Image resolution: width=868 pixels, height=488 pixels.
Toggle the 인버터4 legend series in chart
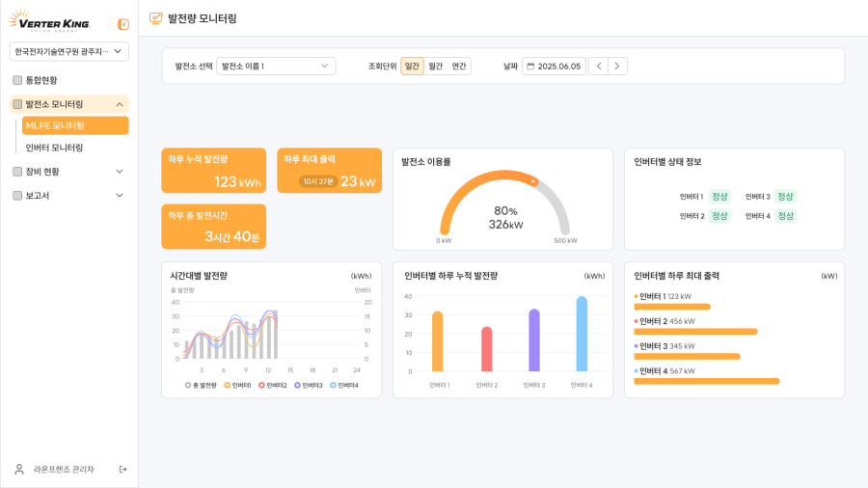click(x=344, y=385)
